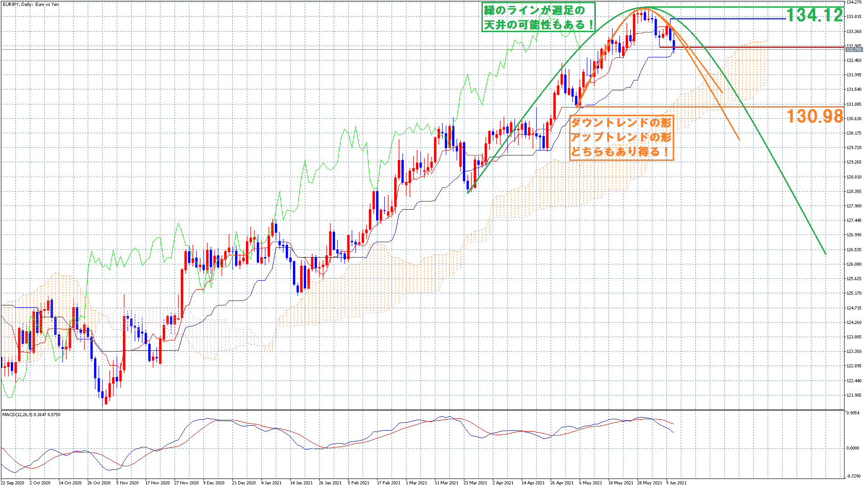Click the 4 Jan 2021 date label
This screenshot has width=868, height=488.
271,483
